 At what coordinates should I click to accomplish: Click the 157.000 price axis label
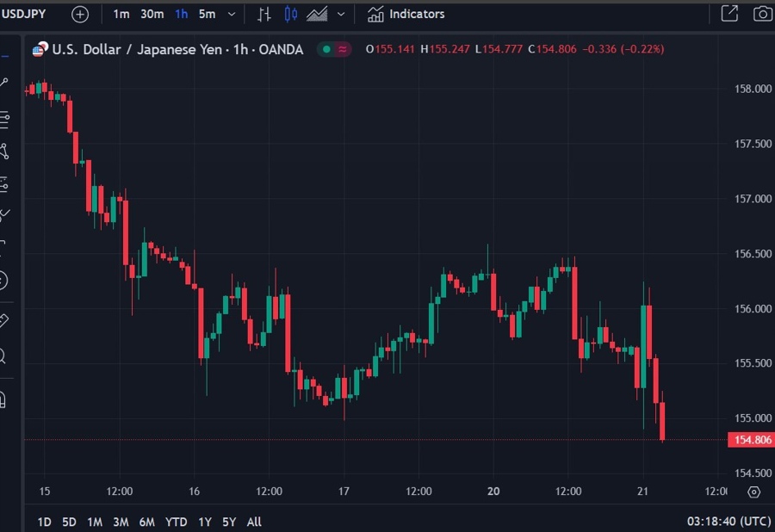[x=753, y=199]
